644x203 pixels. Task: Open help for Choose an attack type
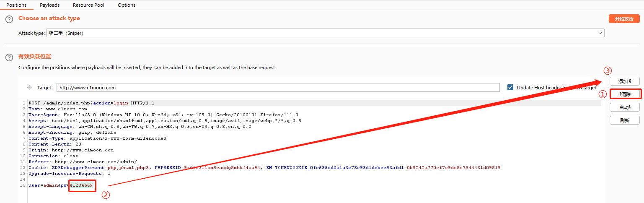pos(9,19)
